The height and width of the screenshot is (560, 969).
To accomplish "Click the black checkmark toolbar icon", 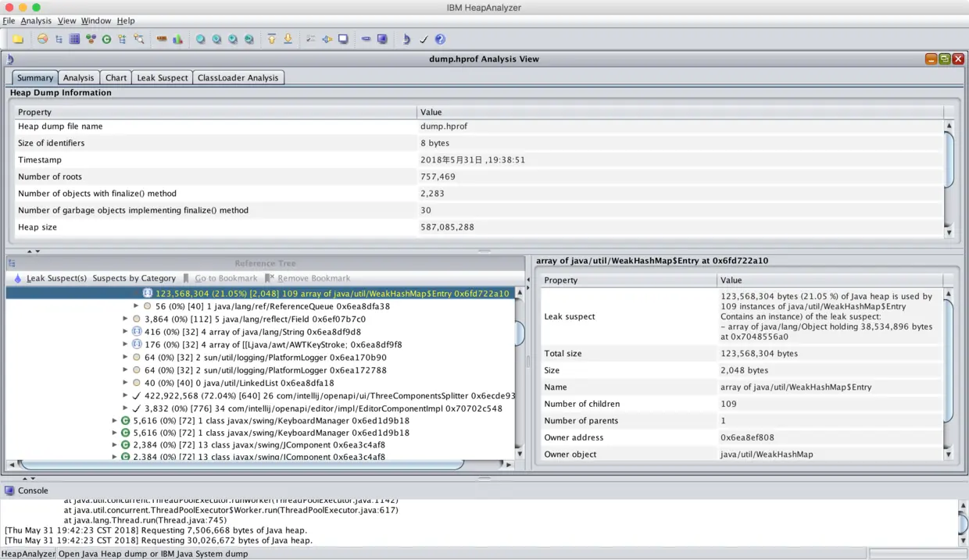I will (x=424, y=39).
